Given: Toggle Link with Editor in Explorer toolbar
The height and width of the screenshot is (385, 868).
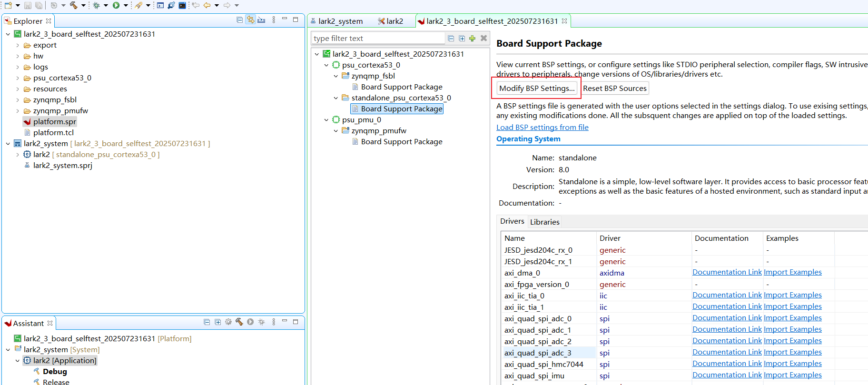Looking at the screenshot, I should 250,20.
